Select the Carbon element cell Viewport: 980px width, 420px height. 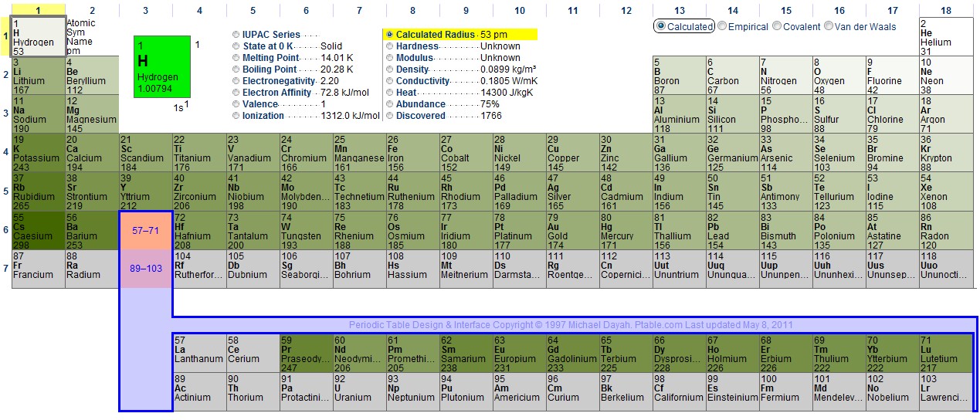(x=732, y=76)
